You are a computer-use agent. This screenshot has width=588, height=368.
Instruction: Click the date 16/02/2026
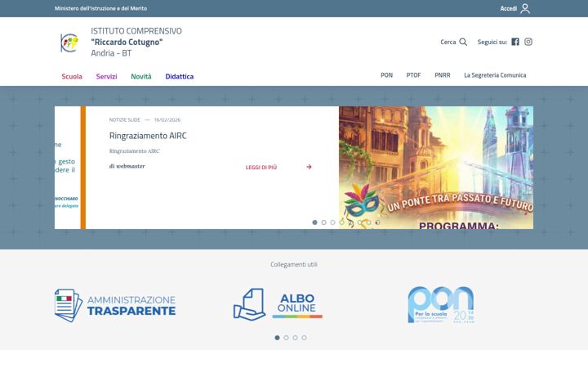coord(167,119)
